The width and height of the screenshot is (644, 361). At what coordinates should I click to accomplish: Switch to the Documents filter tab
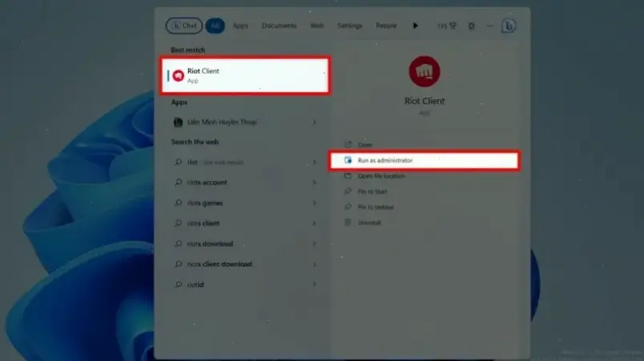pyautogui.click(x=279, y=26)
